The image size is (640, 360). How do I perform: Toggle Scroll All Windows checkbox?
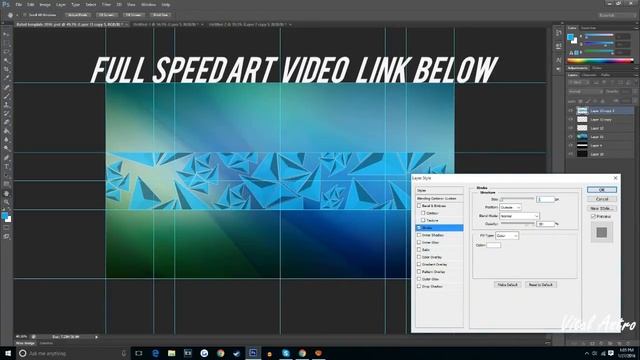coord(25,15)
